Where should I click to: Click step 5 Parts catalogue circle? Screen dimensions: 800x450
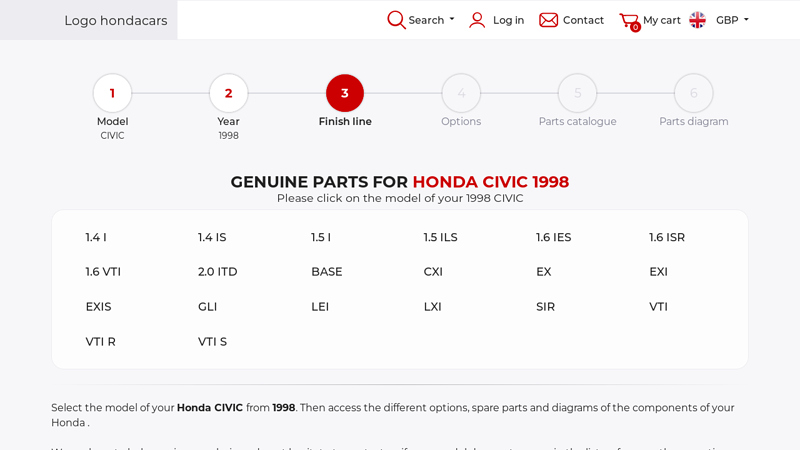pos(578,93)
